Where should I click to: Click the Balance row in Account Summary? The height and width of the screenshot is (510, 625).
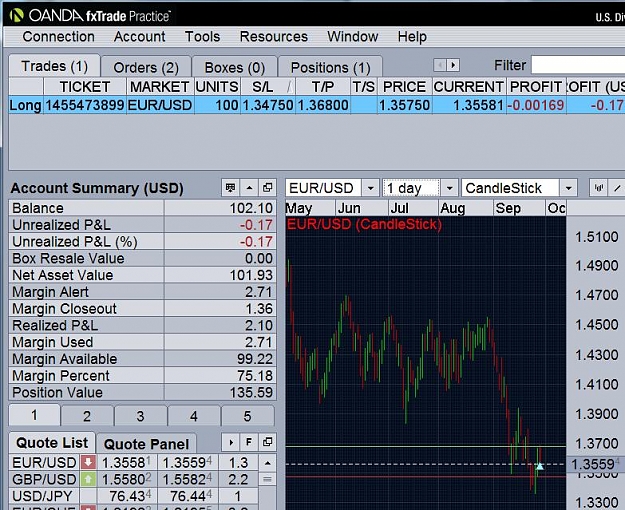click(142, 208)
